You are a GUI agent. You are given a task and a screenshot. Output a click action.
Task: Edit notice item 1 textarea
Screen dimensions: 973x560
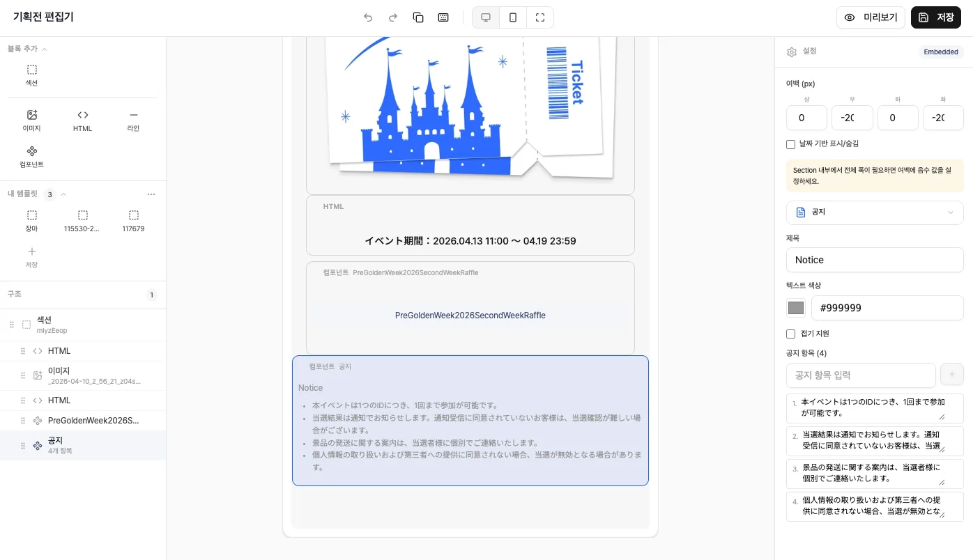(x=875, y=408)
